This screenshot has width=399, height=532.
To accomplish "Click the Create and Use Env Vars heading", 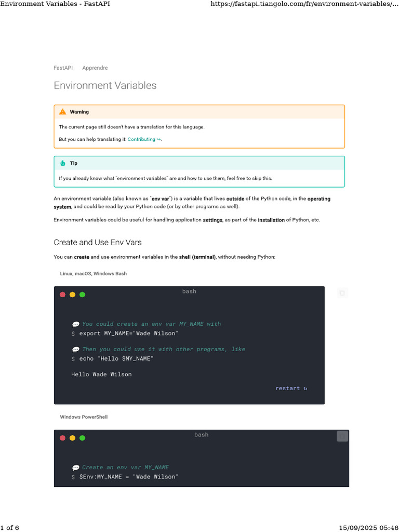I will (x=98, y=242).
